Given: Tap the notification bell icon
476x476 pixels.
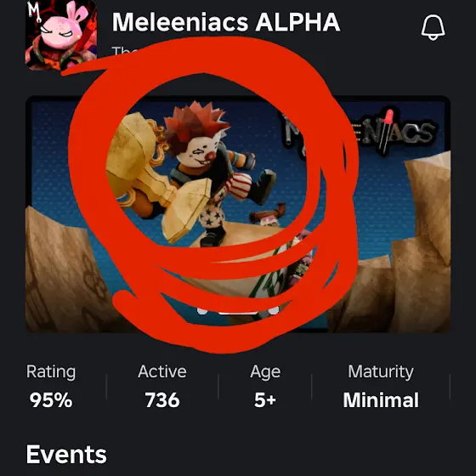Looking at the screenshot, I should click(x=433, y=27).
